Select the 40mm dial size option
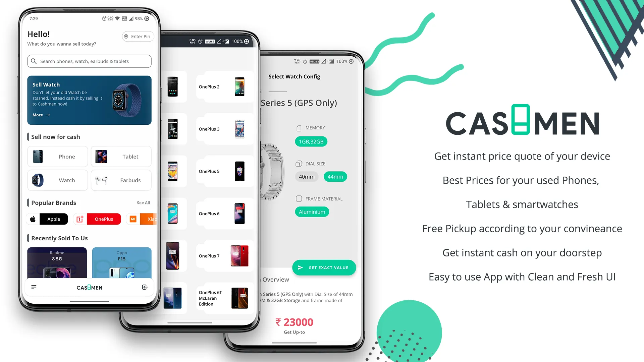 click(307, 176)
